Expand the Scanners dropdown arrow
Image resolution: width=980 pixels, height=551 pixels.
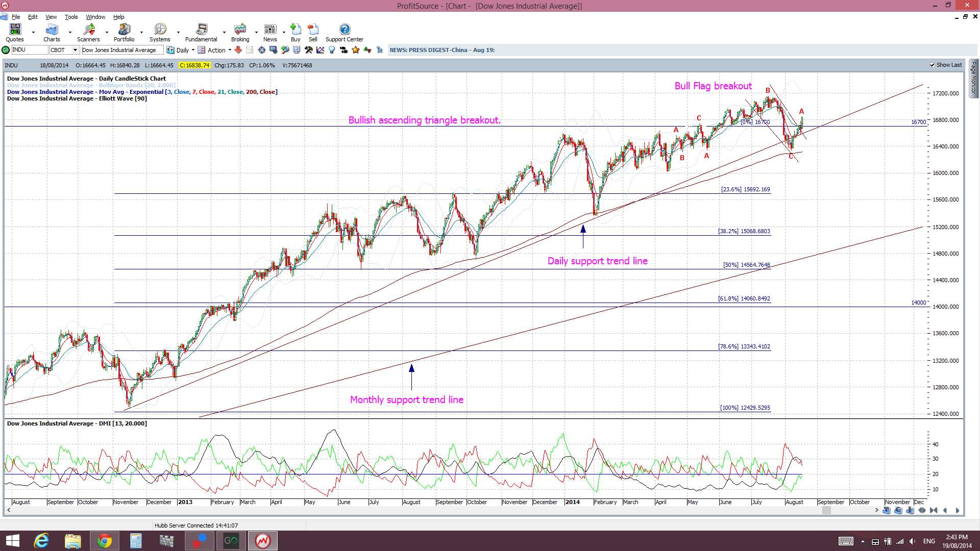(107, 32)
